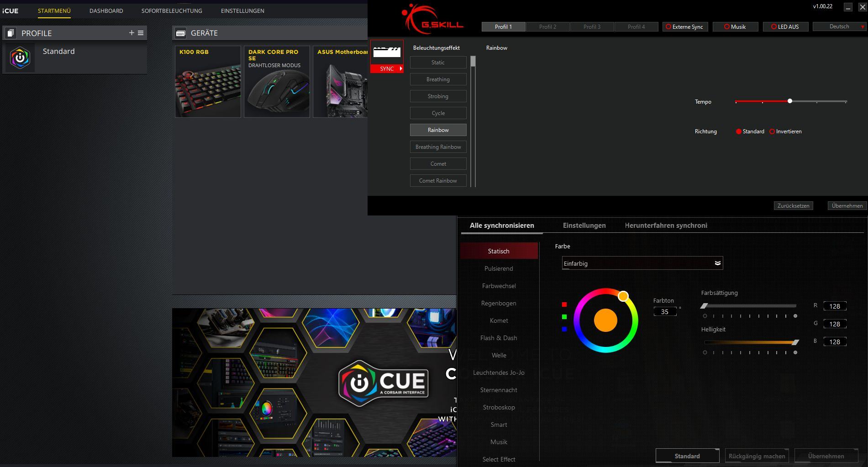Switch to Profil 1 tab in G.SKILL
Viewport: 868px width, 467px height.
click(503, 27)
